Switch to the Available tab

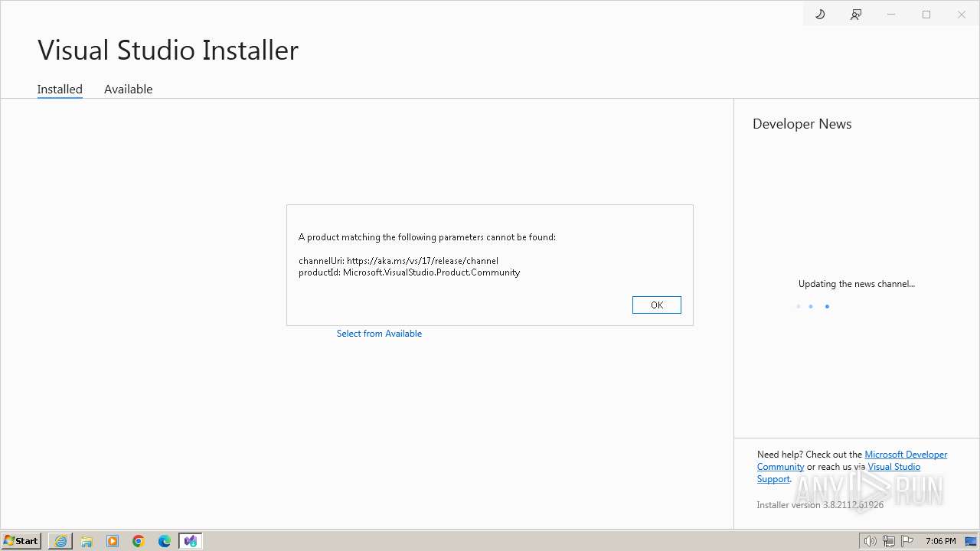[x=129, y=90]
